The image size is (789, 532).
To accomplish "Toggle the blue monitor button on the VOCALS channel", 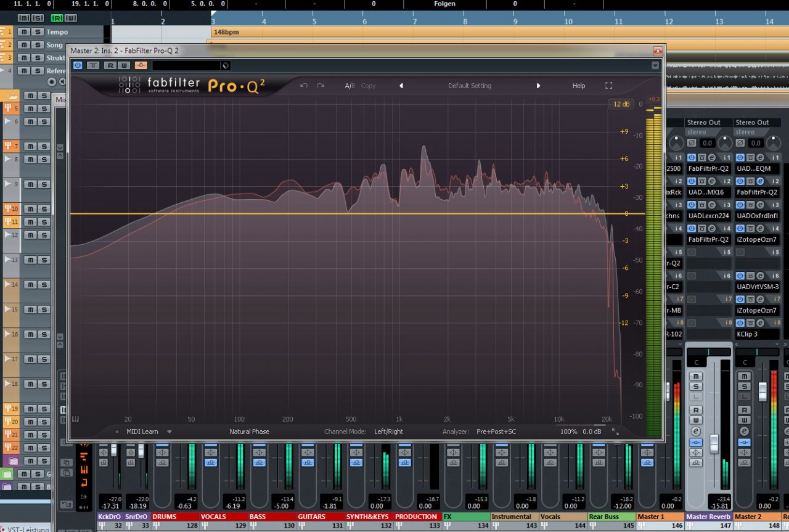I will tap(211, 462).
